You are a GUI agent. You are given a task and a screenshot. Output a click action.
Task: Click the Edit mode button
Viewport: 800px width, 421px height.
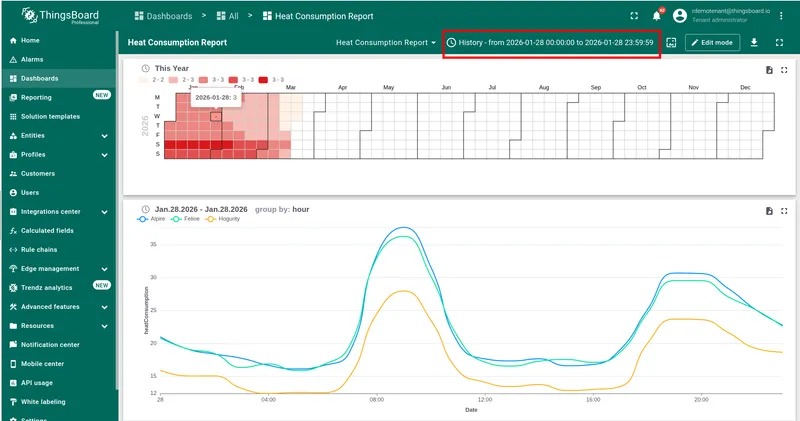tap(712, 43)
